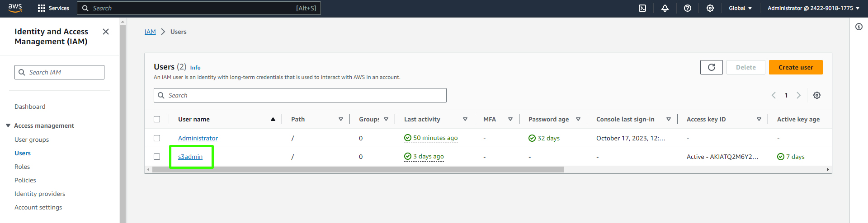This screenshot has height=223, width=868.
Task: Click the Active key age column header
Action: pos(798,119)
